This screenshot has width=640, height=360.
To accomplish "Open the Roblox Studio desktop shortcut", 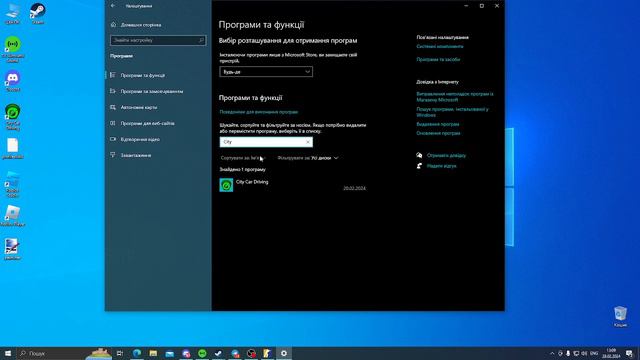I will click(13, 184).
